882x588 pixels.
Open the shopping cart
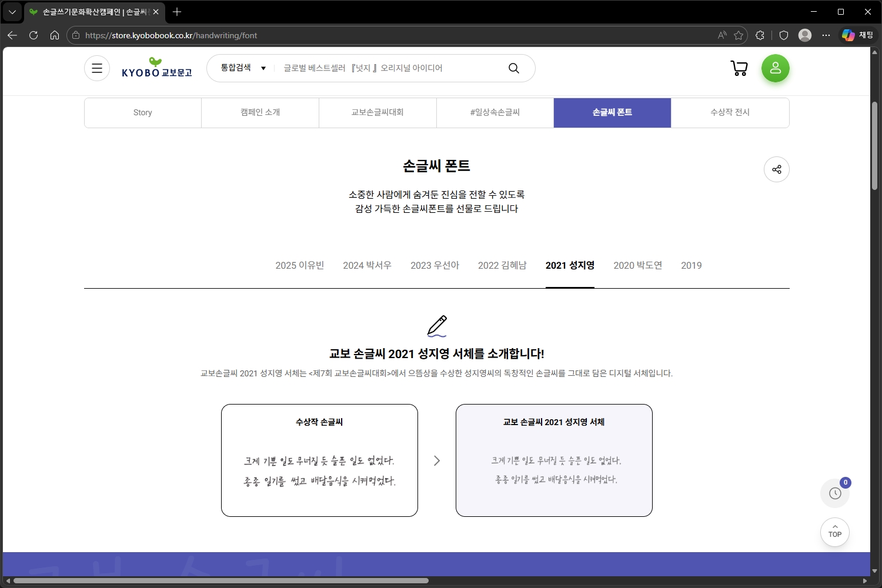(x=739, y=68)
